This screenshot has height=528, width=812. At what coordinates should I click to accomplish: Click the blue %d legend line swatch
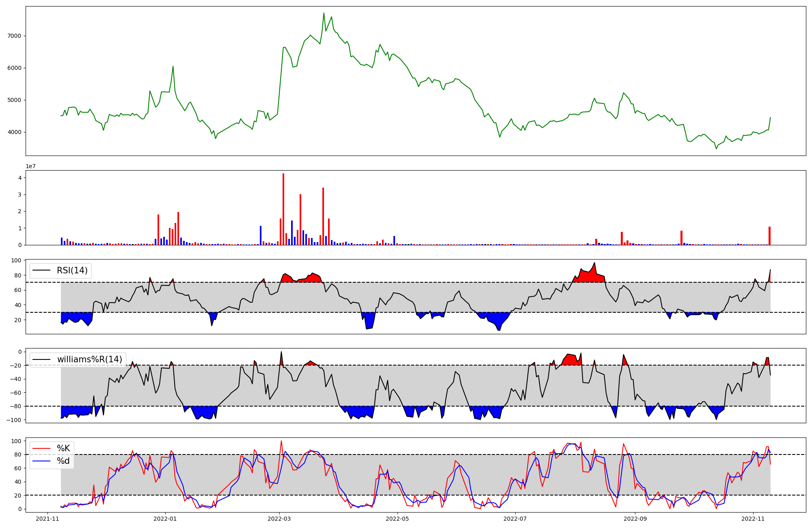click(41, 461)
